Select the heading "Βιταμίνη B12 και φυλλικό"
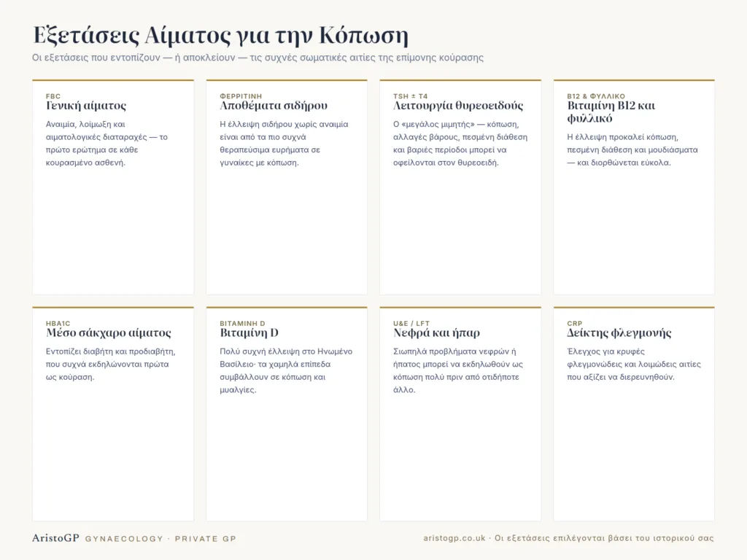 tap(611, 112)
